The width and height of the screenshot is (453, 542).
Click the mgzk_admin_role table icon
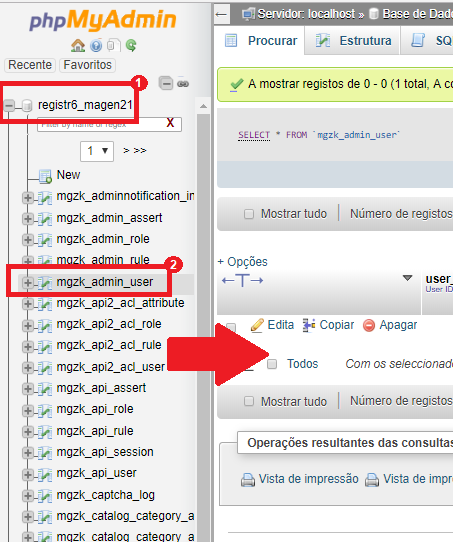click(45, 240)
